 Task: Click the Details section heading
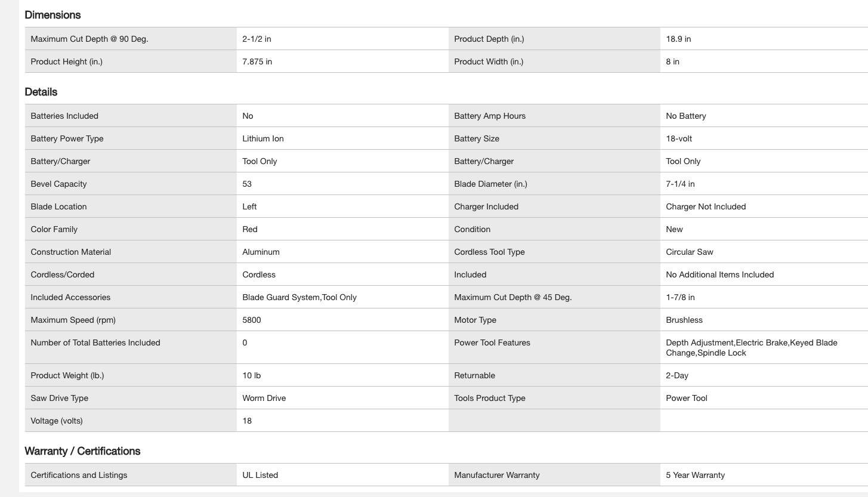[x=41, y=92]
